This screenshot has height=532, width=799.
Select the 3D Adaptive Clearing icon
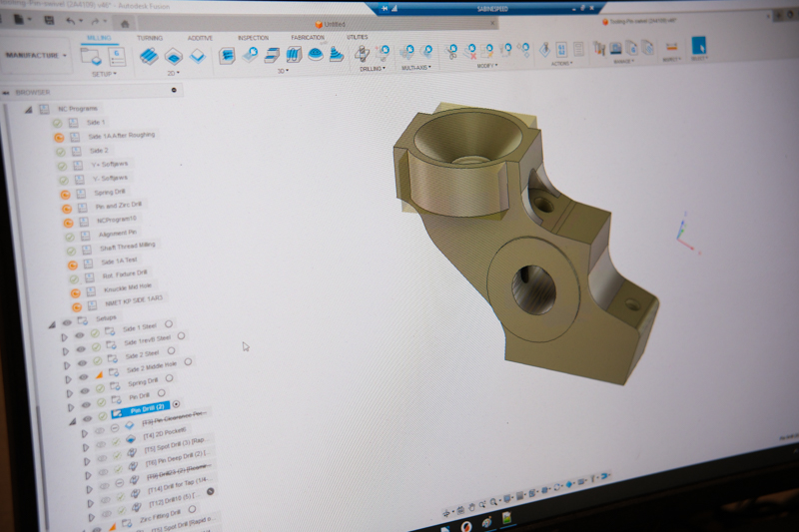[227, 55]
